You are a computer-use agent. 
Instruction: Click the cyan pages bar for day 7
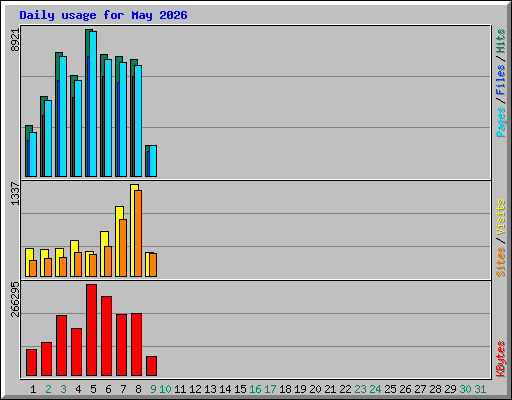pos(123,119)
